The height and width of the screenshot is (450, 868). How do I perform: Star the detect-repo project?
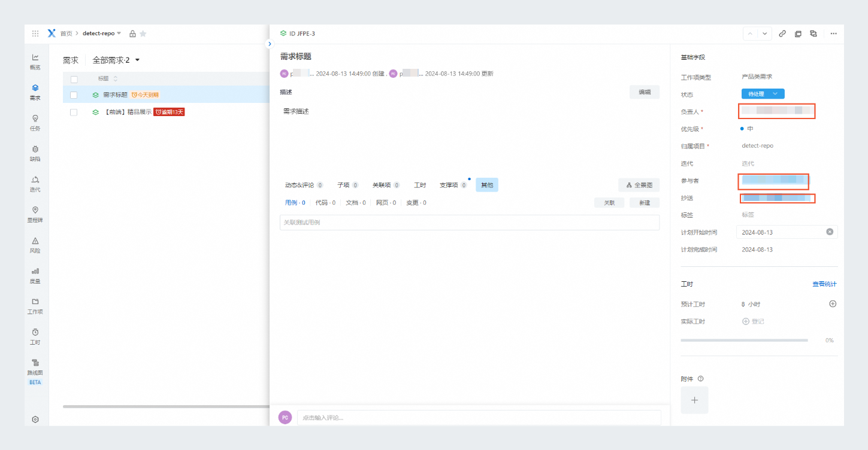[x=143, y=34]
